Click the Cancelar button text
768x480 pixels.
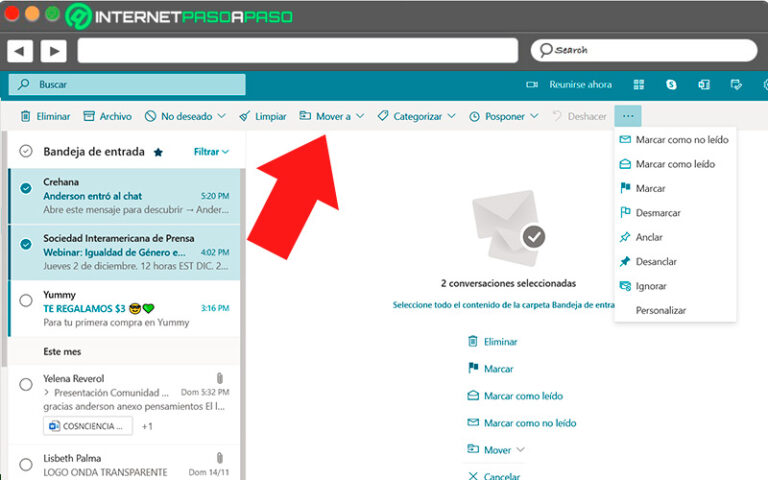(x=502, y=476)
